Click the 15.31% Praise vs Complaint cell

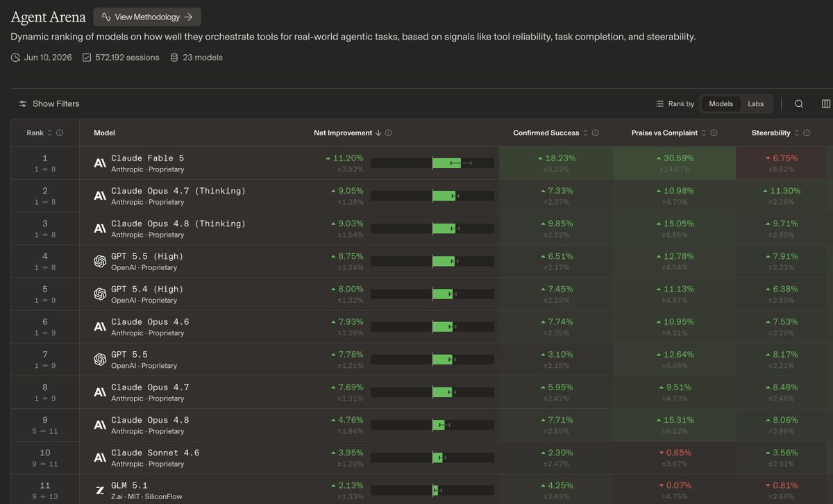pos(674,425)
